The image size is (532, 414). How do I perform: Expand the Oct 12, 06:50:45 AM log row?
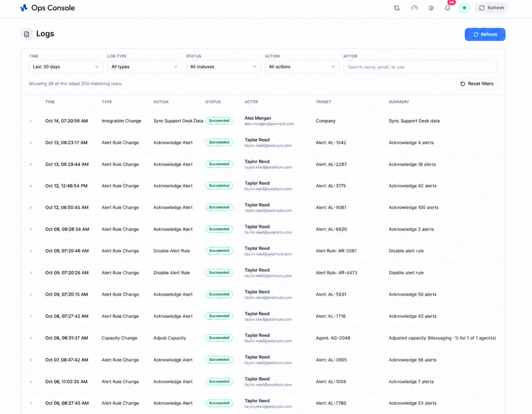[x=31, y=208]
